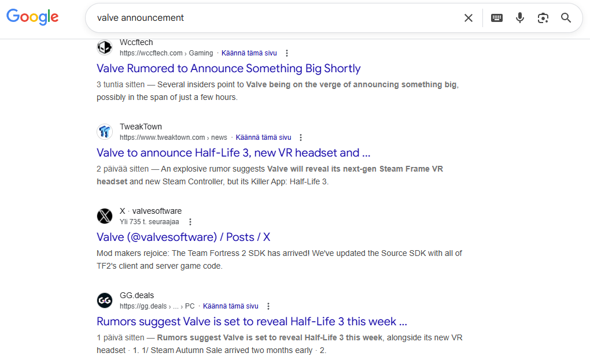
Task: Open the on-screen keyboard input tool
Action: (497, 18)
